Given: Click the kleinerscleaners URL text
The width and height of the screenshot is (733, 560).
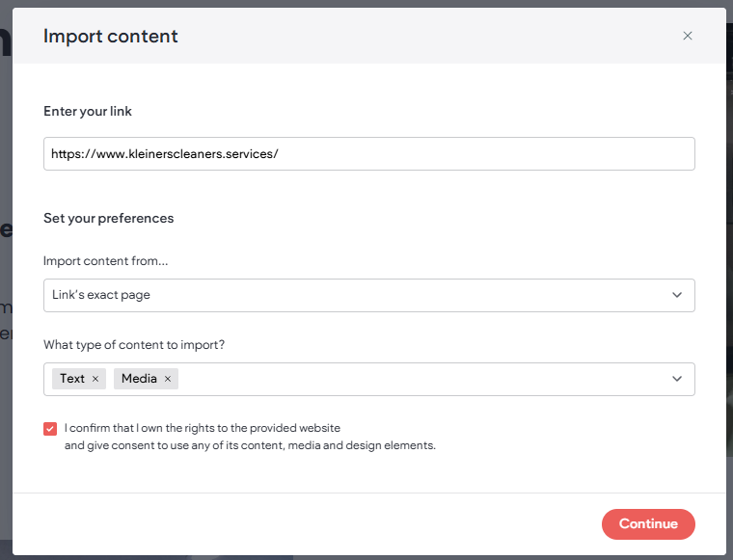Looking at the screenshot, I should click(165, 154).
